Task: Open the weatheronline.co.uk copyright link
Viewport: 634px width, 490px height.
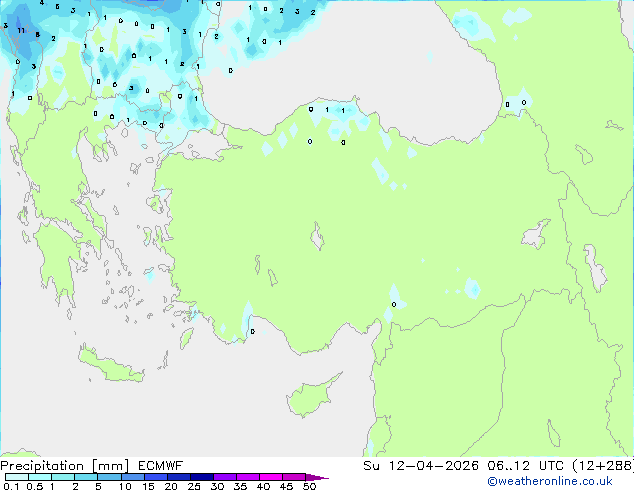Action: [550, 481]
